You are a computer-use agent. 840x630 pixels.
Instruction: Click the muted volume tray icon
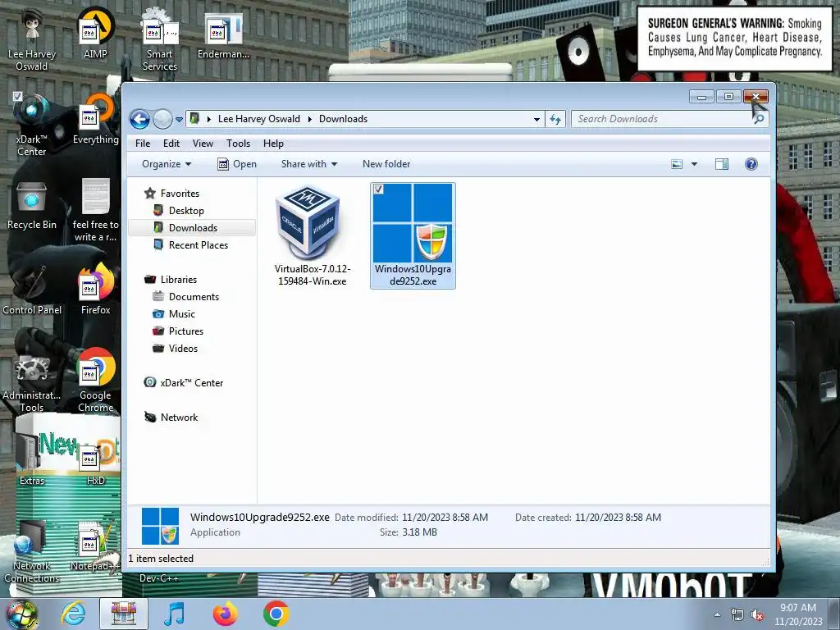[x=757, y=615]
